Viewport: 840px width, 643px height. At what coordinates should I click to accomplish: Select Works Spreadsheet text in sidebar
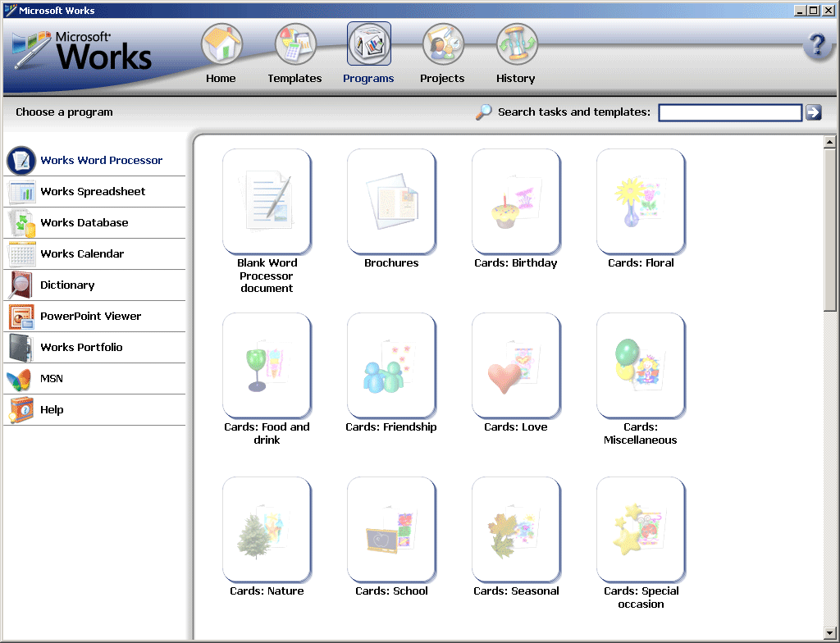pyautogui.click(x=93, y=191)
